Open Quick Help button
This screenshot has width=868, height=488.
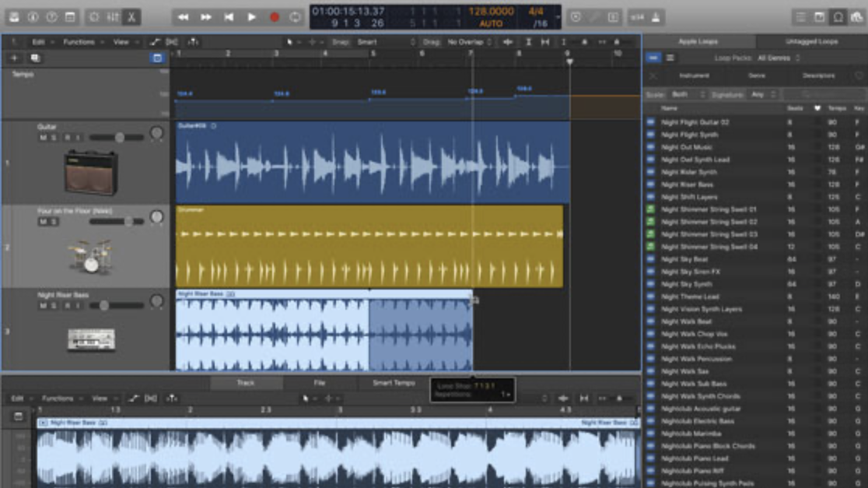click(51, 17)
